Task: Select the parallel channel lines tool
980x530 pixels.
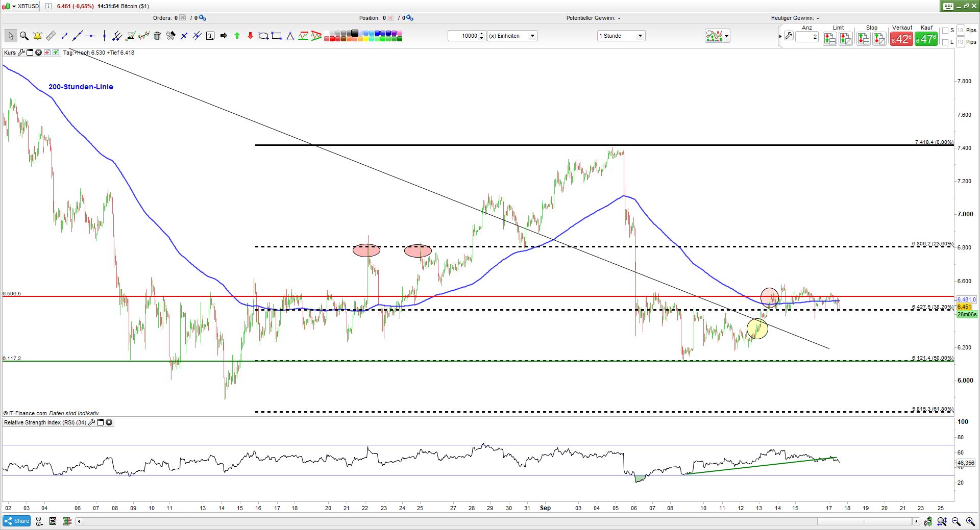Action: [117, 36]
